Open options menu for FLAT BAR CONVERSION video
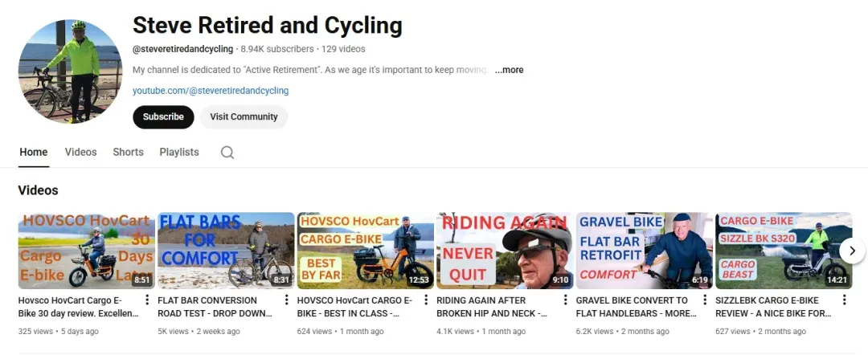This screenshot has width=868, height=355. pos(287,300)
